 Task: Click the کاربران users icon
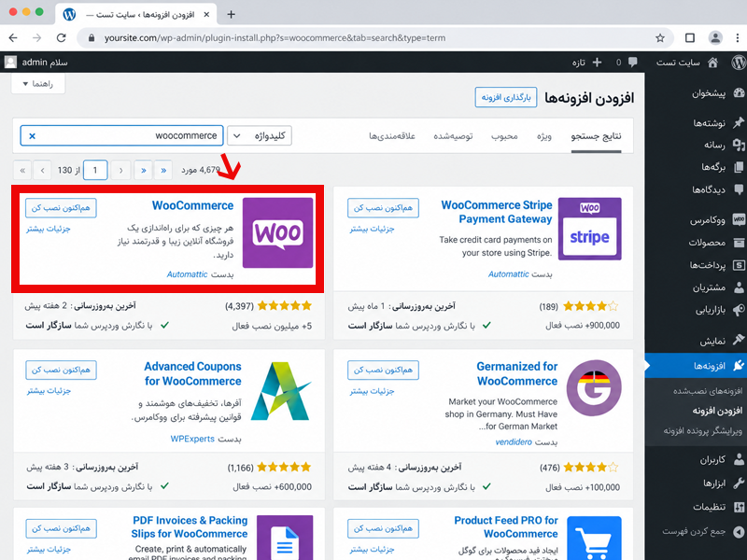pos(739,459)
